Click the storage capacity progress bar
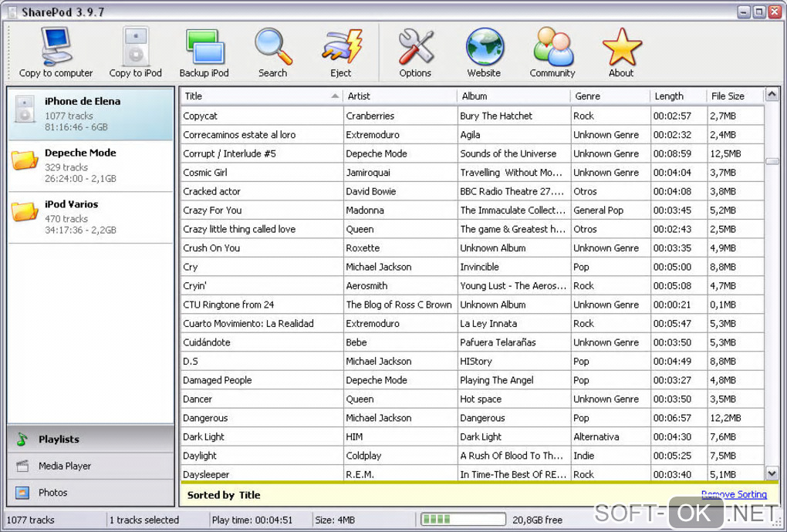 463,520
